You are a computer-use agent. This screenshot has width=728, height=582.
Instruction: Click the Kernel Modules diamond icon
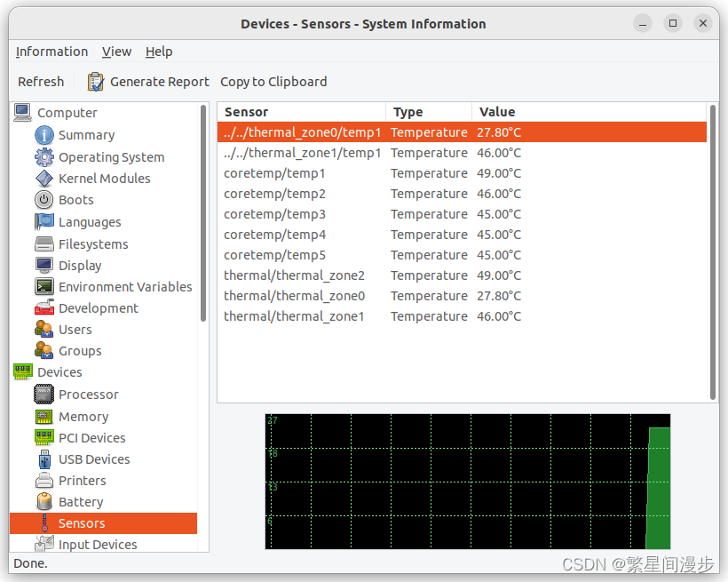[44, 179]
